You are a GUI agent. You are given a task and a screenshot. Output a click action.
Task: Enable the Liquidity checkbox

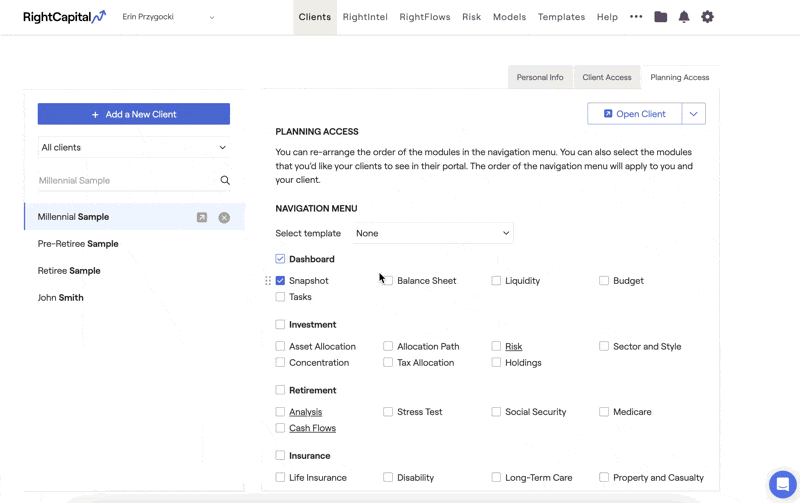coord(496,281)
